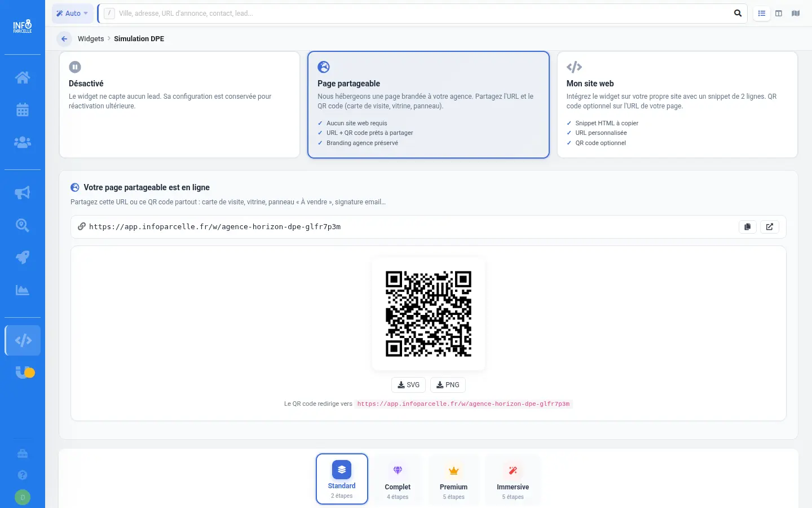812x508 pixels.
Task: Select the Désactivé mode card
Action: click(x=179, y=105)
